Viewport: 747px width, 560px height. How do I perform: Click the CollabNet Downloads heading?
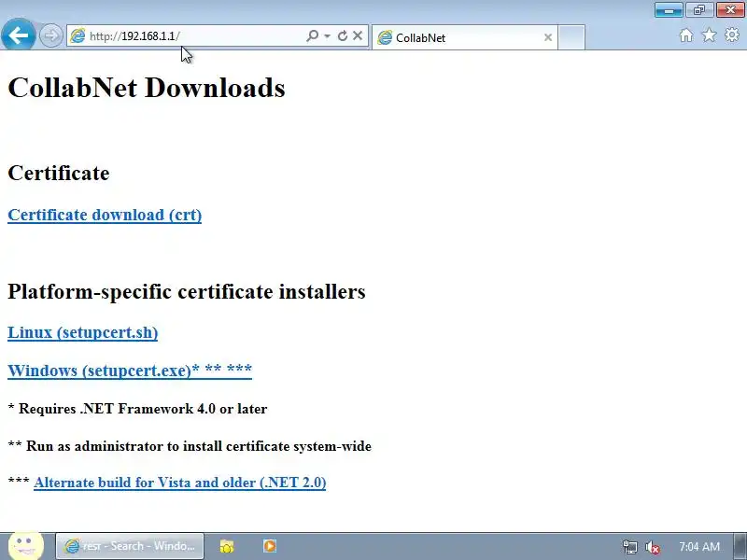point(147,88)
